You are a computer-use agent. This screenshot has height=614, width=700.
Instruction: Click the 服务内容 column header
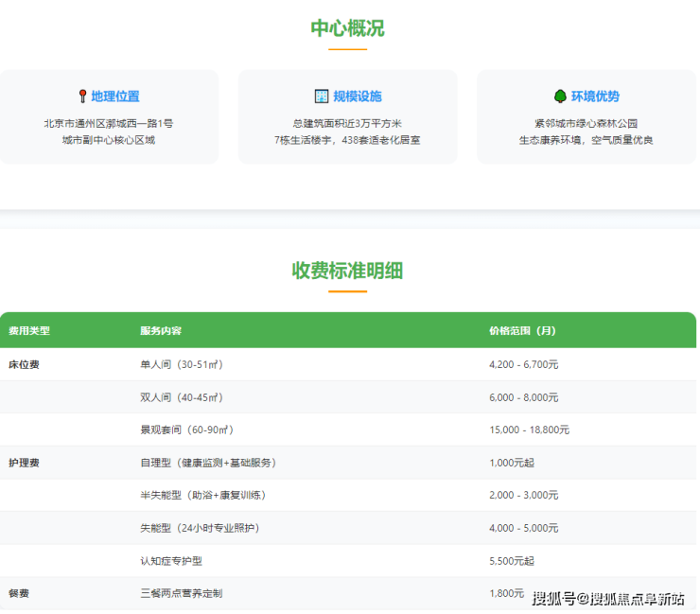161,331
